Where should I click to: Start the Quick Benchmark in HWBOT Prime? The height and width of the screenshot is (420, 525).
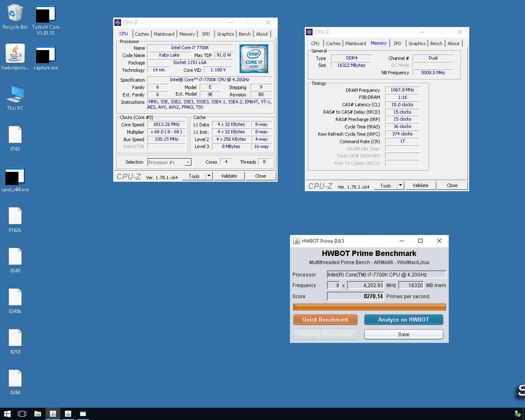click(325, 320)
